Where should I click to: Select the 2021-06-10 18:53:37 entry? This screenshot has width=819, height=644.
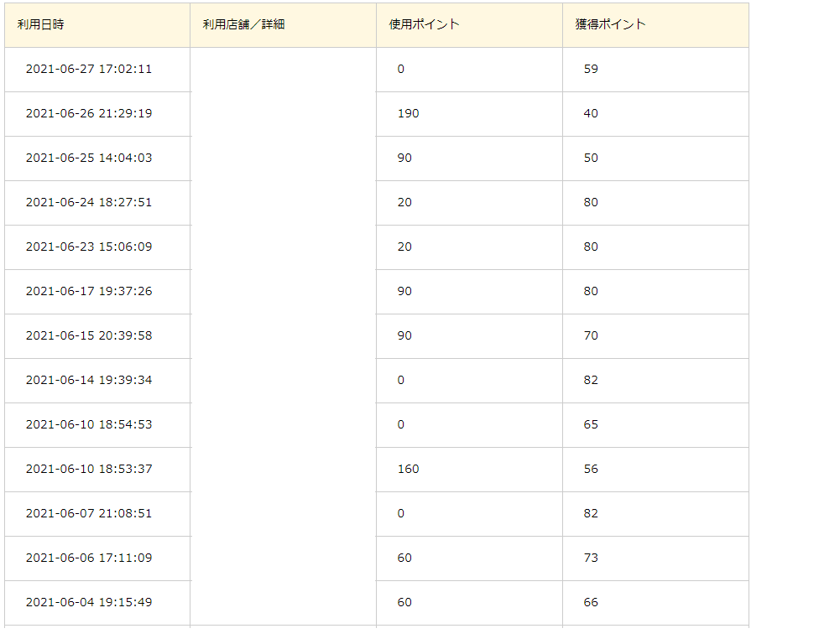tap(89, 469)
